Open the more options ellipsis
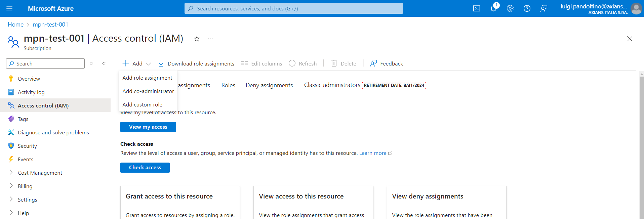The width and height of the screenshot is (644, 219). [210, 39]
